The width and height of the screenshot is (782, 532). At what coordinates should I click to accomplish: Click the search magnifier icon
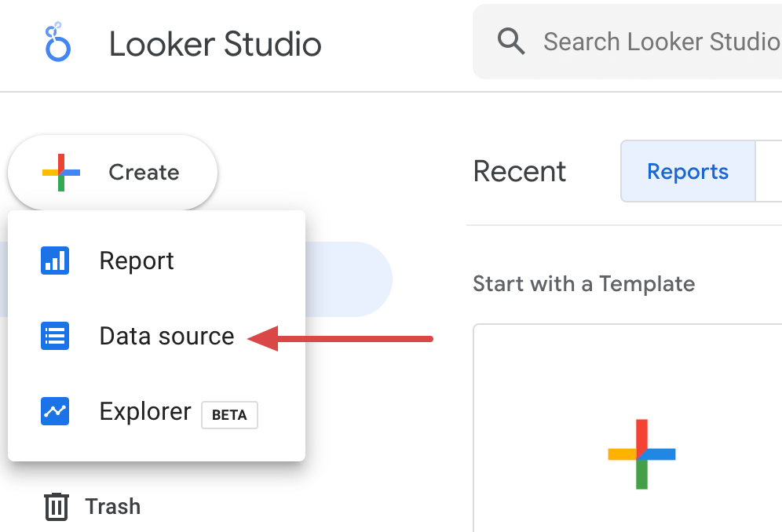point(510,42)
